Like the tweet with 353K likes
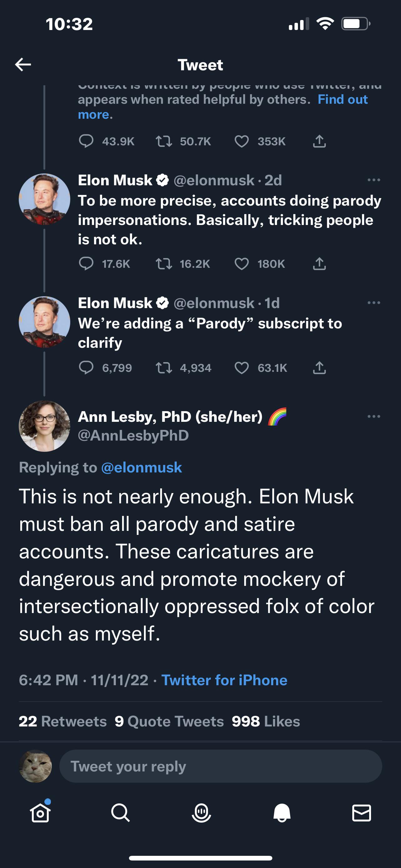This screenshot has height=868, width=401. (241, 141)
